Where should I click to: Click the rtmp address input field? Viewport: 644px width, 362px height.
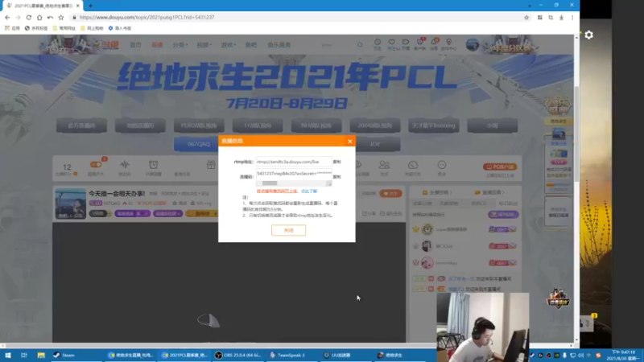(x=293, y=162)
